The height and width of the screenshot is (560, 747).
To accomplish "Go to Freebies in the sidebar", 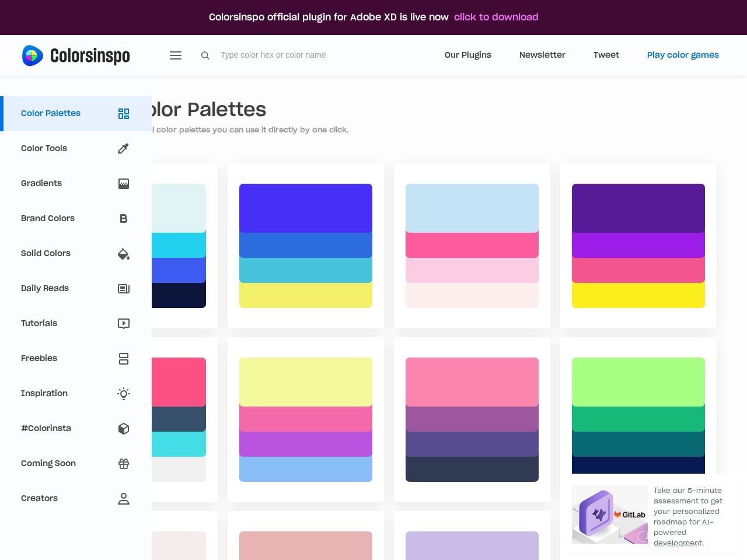I will (x=76, y=359).
